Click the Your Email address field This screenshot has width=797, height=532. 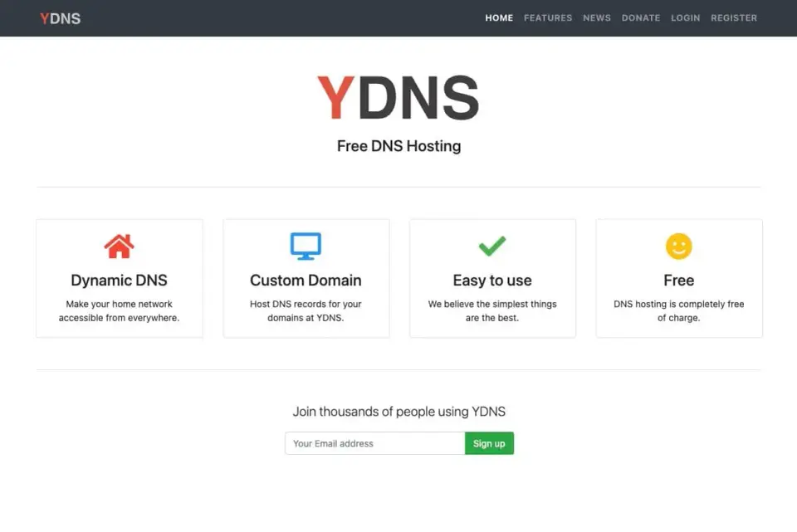click(374, 443)
